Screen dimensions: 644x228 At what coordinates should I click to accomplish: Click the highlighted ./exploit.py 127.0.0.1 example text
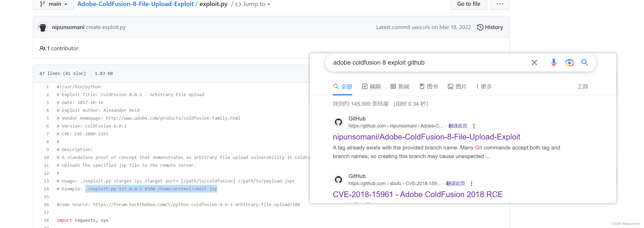pyautogui.click(x=151, y=189)
